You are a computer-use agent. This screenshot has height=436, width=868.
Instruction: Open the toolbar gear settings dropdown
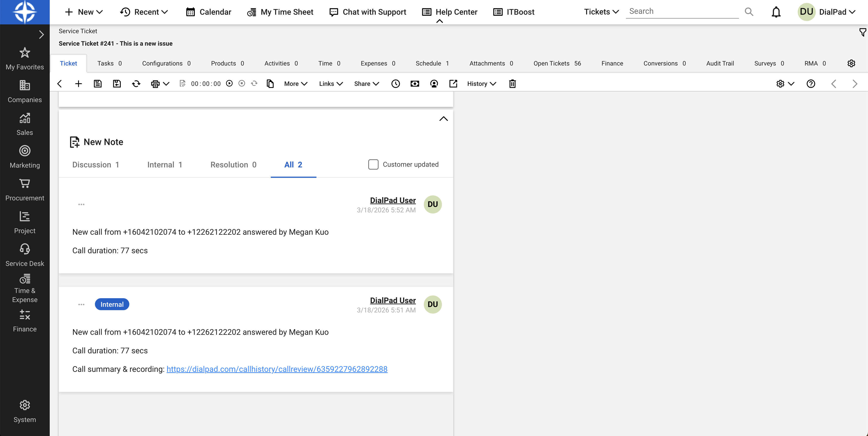(785, 84)
